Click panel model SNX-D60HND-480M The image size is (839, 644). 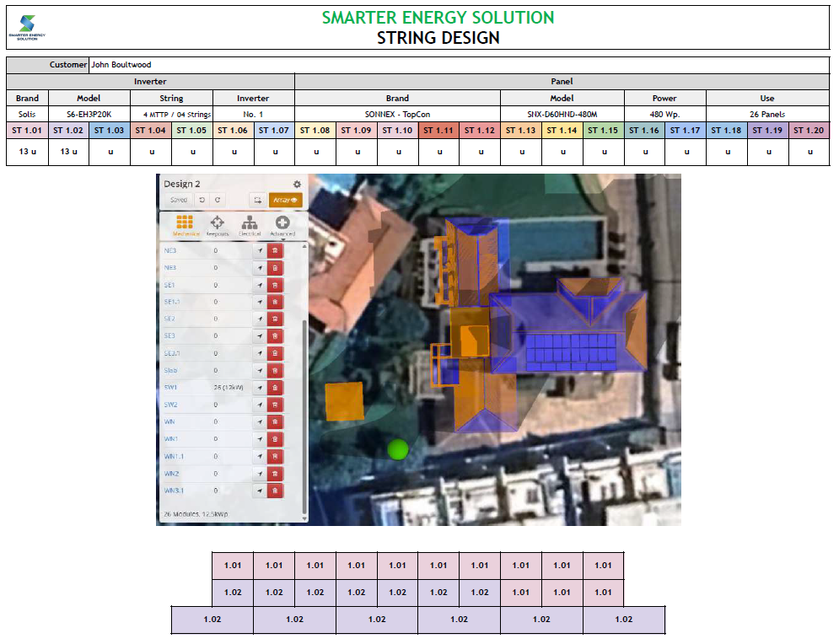(x=562, y=115)
